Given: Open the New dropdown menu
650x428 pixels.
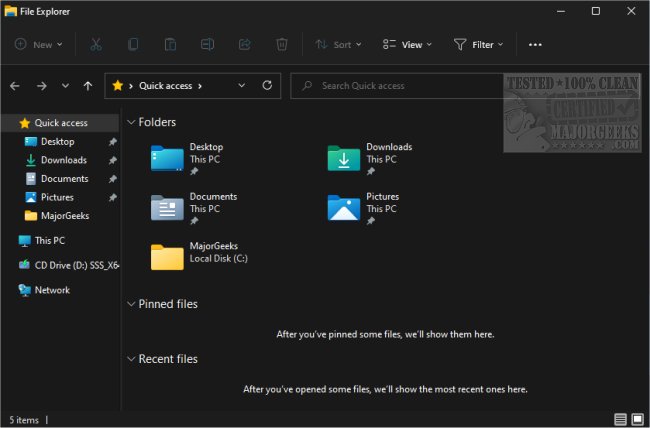Looking at the screenshot, I should click(x=39, y=44).
